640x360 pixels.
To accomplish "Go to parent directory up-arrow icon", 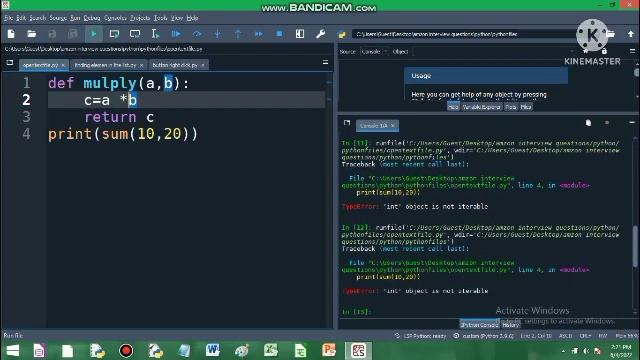I will (x=631, y=34).
